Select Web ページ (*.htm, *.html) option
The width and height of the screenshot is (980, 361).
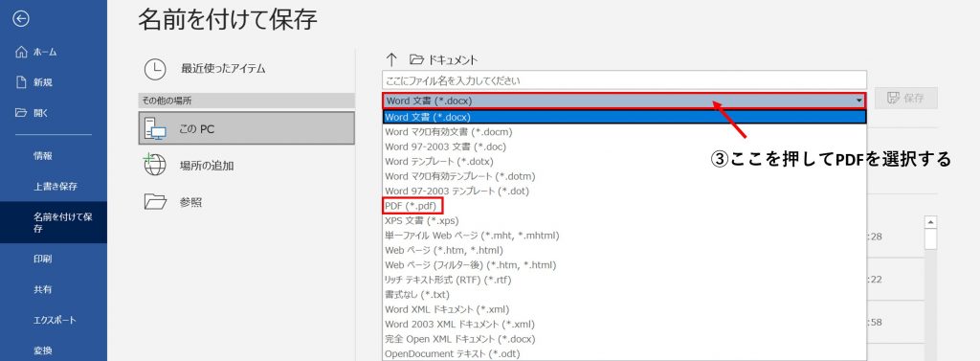[624, 250]
